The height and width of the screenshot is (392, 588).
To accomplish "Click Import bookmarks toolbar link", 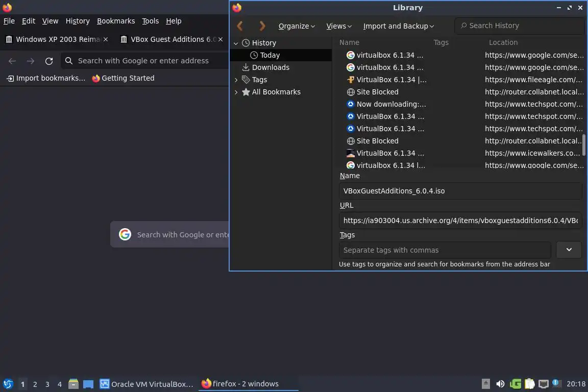I will pos(46,78).
